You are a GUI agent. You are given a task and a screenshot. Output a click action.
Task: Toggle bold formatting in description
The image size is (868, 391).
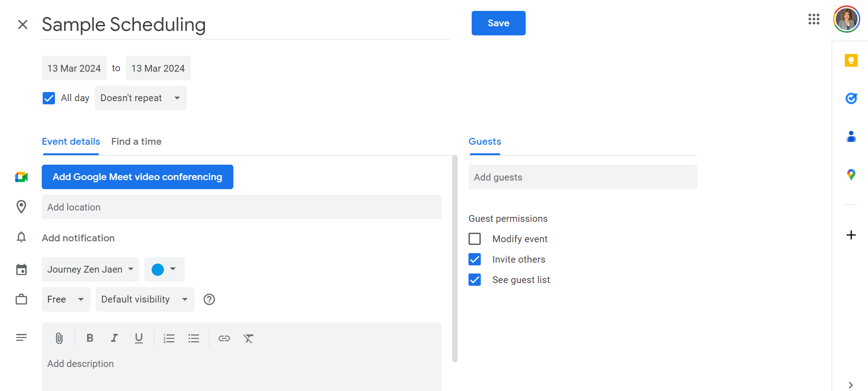click(90, 338)
